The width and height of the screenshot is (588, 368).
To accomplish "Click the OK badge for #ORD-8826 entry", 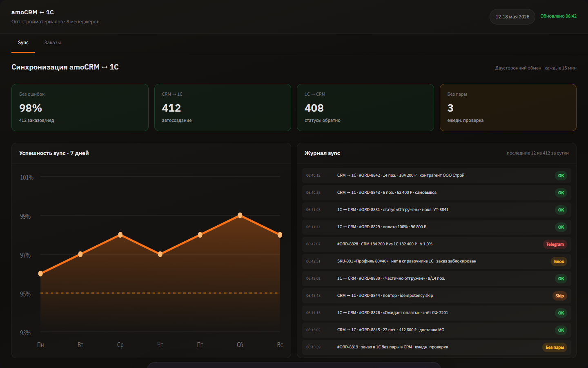I will point(561,313).
